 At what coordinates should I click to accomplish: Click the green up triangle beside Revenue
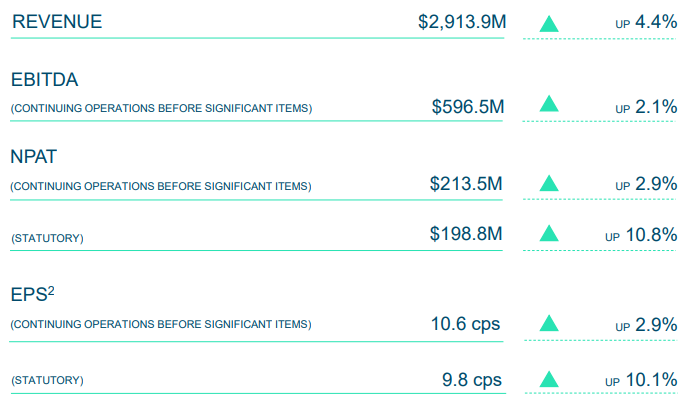(x=548, y=23)
